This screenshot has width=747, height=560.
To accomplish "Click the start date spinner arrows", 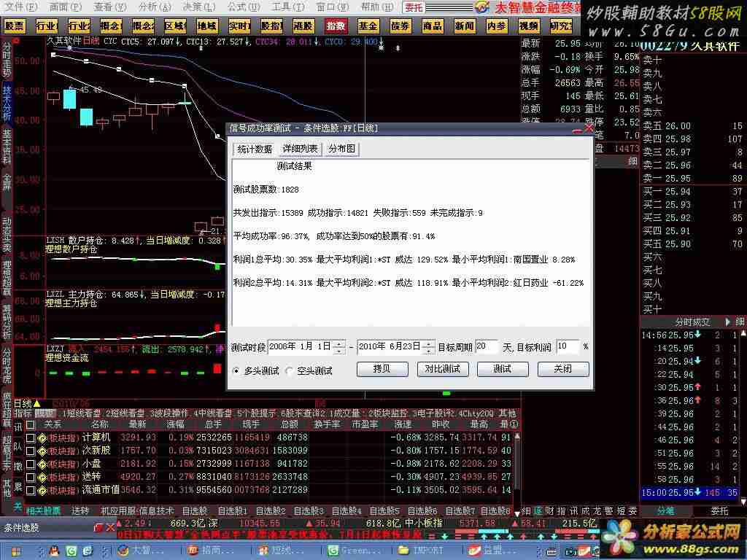I will click(339, 346).
